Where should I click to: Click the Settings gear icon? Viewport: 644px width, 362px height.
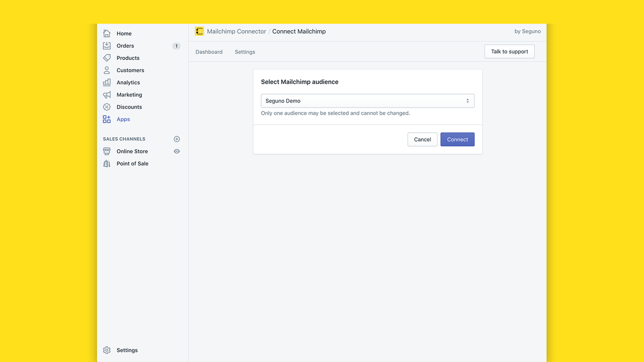(x=107, y=350)
